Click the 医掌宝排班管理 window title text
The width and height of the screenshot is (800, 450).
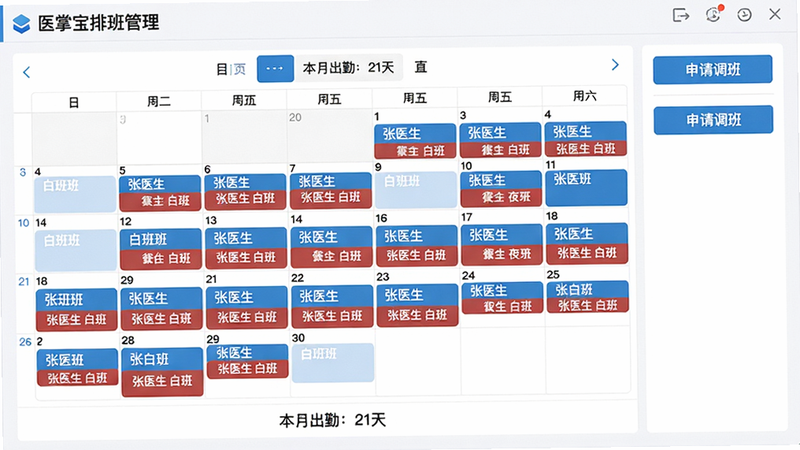[98, 23]
